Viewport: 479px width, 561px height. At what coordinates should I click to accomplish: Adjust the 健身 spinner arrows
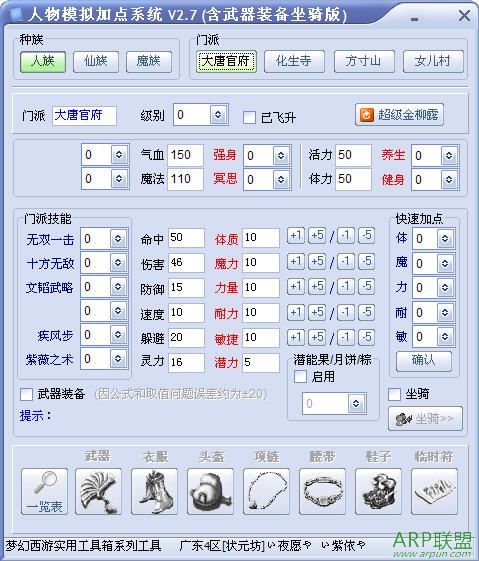tap(449, 179)
